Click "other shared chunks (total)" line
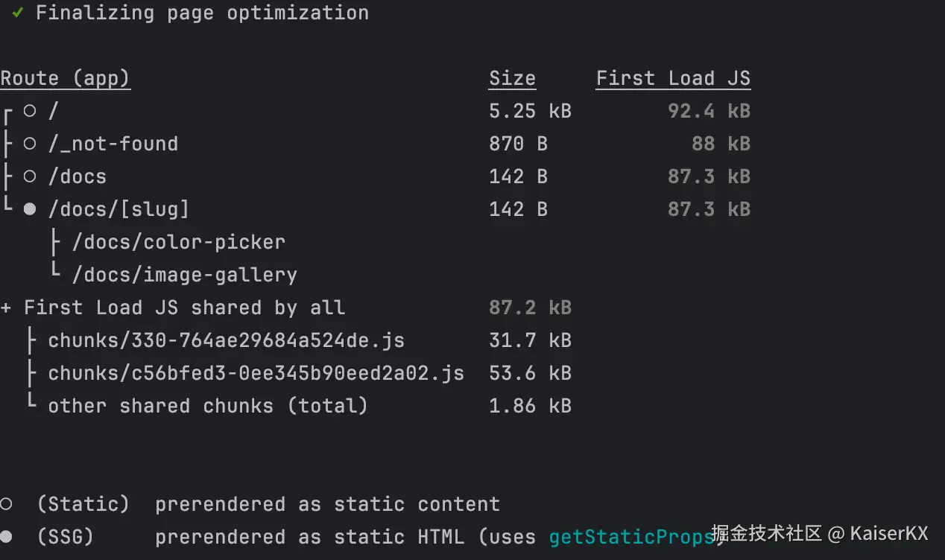 [x=208, y=406]
